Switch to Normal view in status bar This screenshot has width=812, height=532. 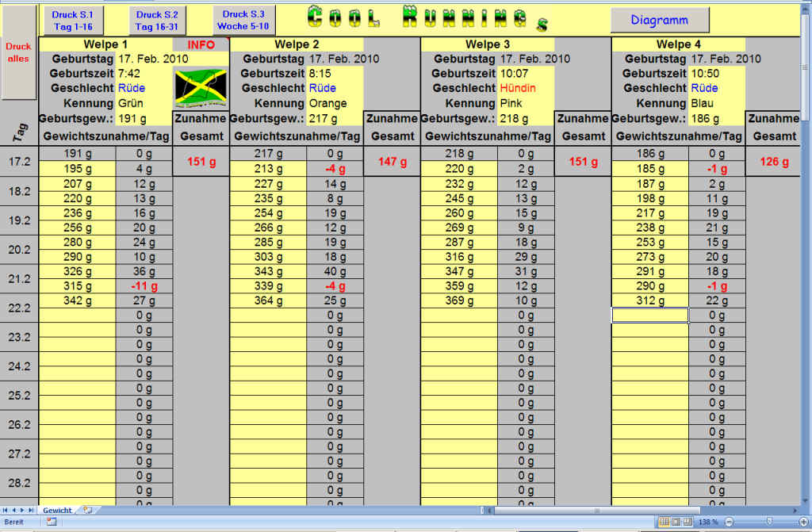point(664,522)
